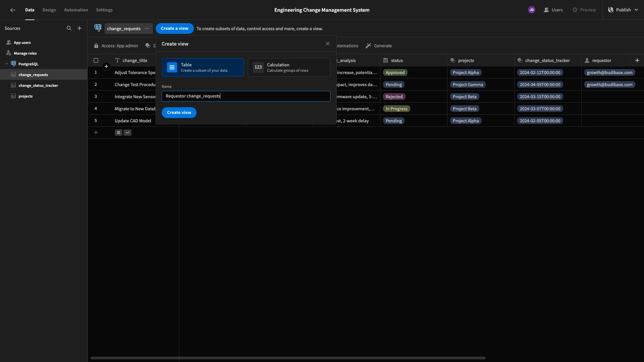Click the change_status_tracker table icon in sidebar

click(x=13, y=85)
